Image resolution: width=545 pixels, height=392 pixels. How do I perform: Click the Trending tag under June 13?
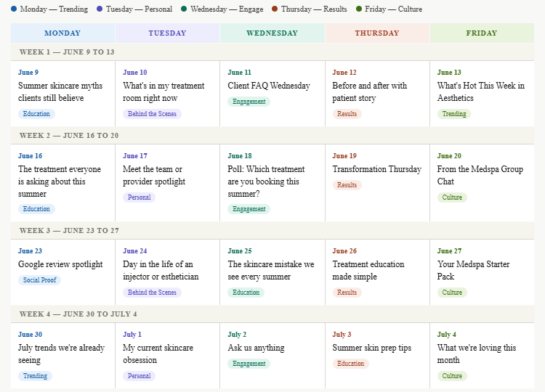click(454, 114)
